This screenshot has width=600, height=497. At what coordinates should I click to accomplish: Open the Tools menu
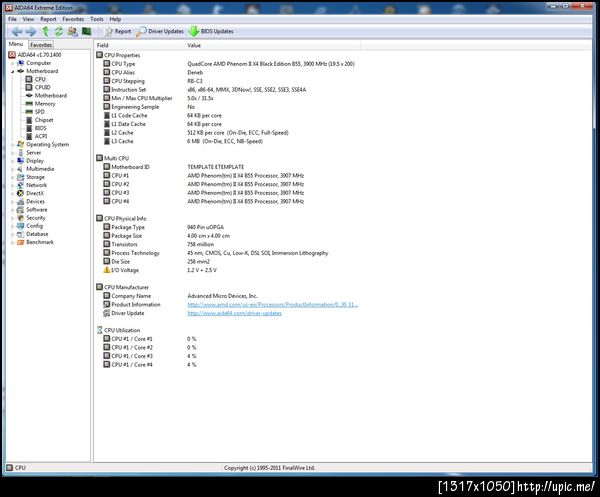tap(97, 19)
